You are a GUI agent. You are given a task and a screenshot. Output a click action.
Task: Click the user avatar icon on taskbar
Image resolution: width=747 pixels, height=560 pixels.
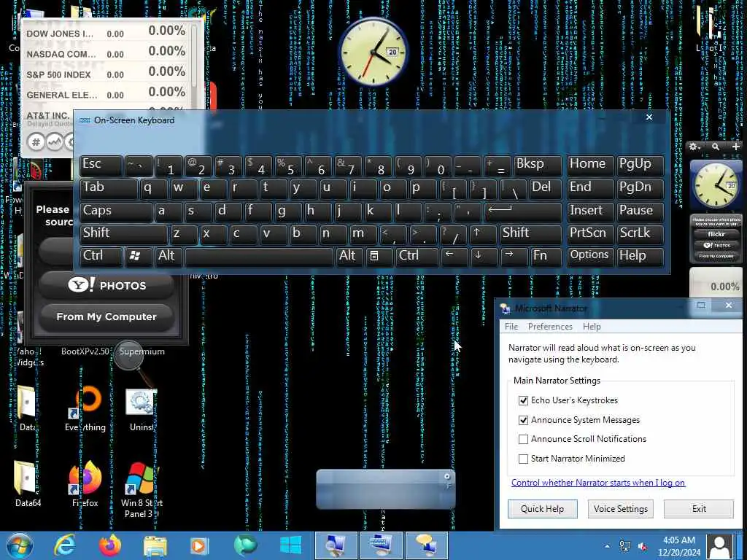720,546
